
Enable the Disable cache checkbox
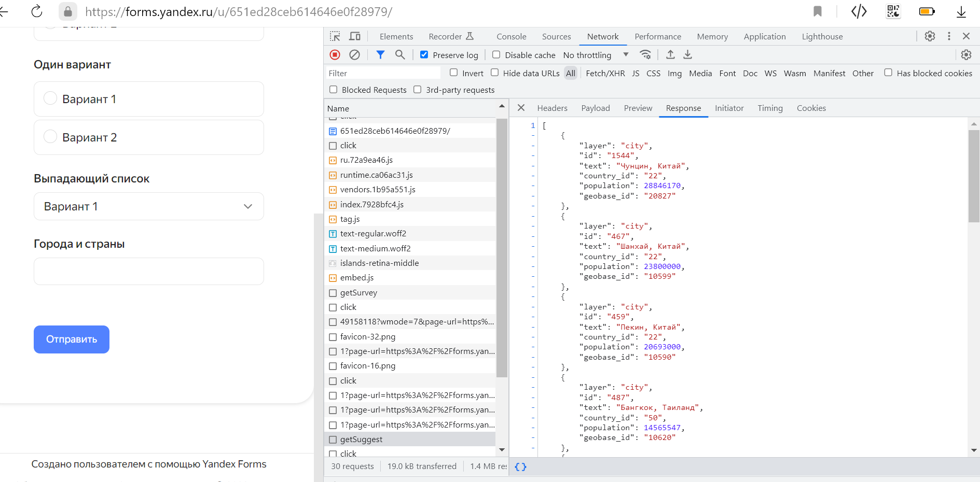pos(496,55)
